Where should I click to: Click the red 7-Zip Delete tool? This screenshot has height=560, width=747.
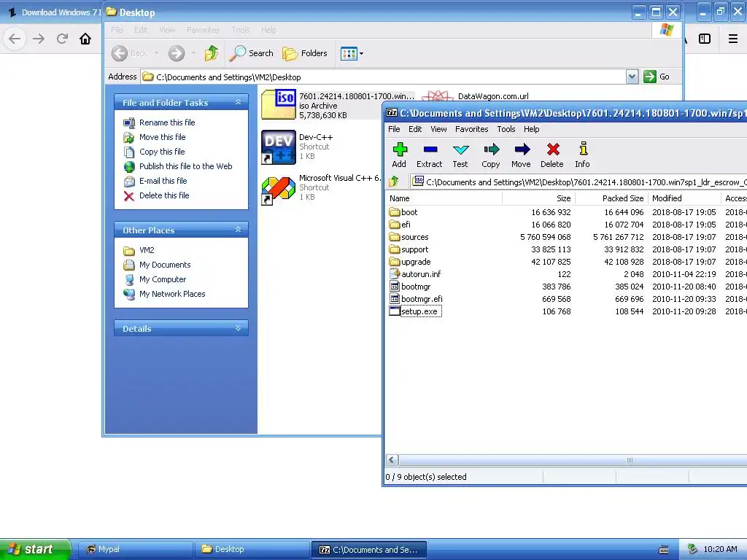[x=552, y=155]
